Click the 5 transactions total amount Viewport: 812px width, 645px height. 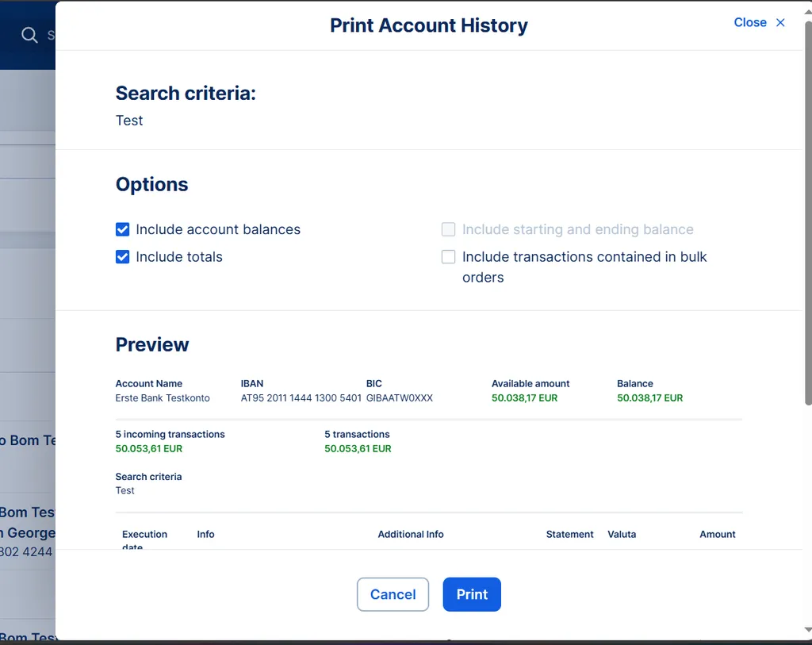358,449
